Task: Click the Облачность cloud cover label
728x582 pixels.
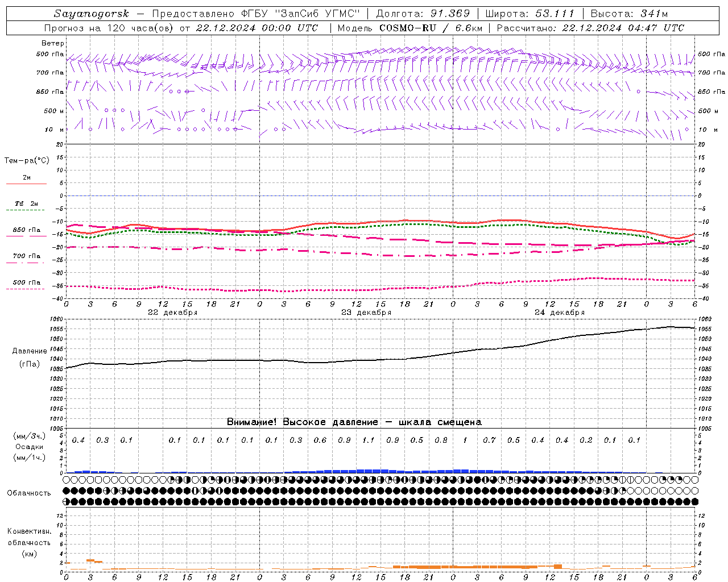Action: coord(29,493)
